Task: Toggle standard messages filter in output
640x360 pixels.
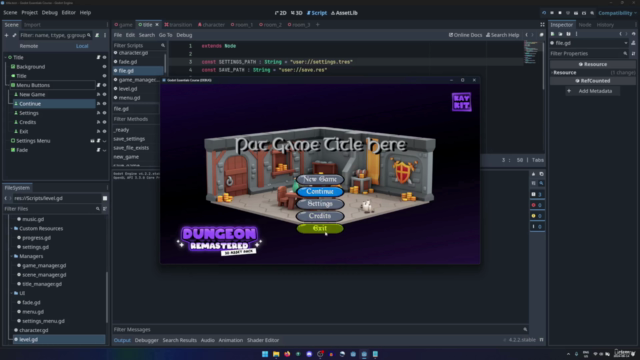Action: pyautogui.click(x=537, y=194)
